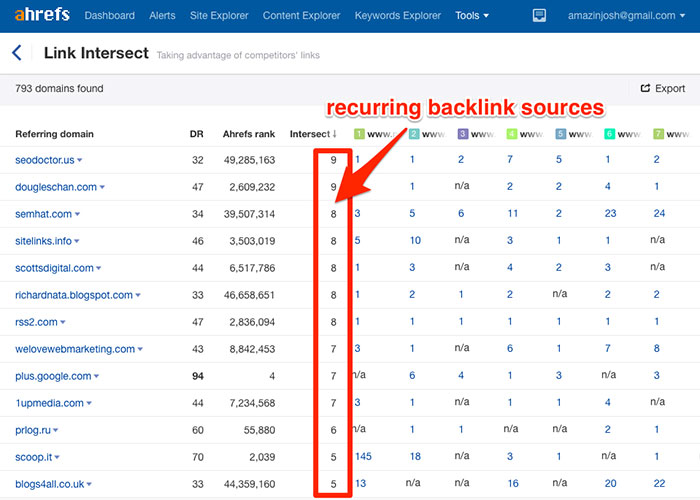This screenshot has width=700, height=500.
Task: Click the 18 links count in scoop.it row
Action: (415, 456)
